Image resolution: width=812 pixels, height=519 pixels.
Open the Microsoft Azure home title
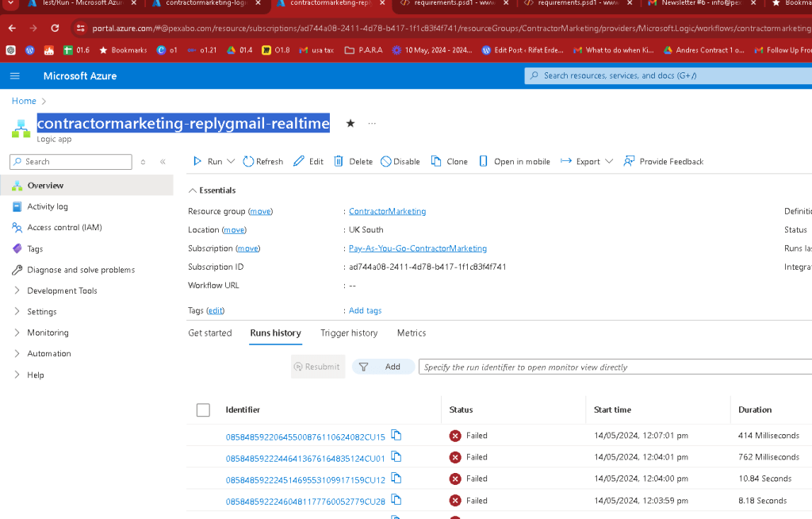80,75
